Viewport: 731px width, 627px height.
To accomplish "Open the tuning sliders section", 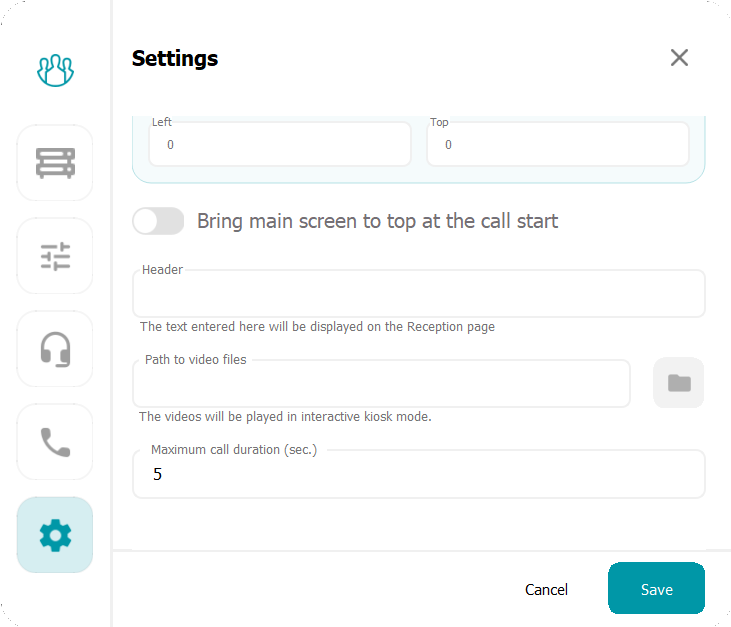I will tap(55, 256).
